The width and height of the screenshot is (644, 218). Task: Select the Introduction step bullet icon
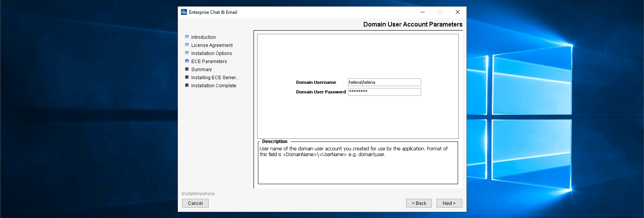pyautogui.click(x=187, y=37)
